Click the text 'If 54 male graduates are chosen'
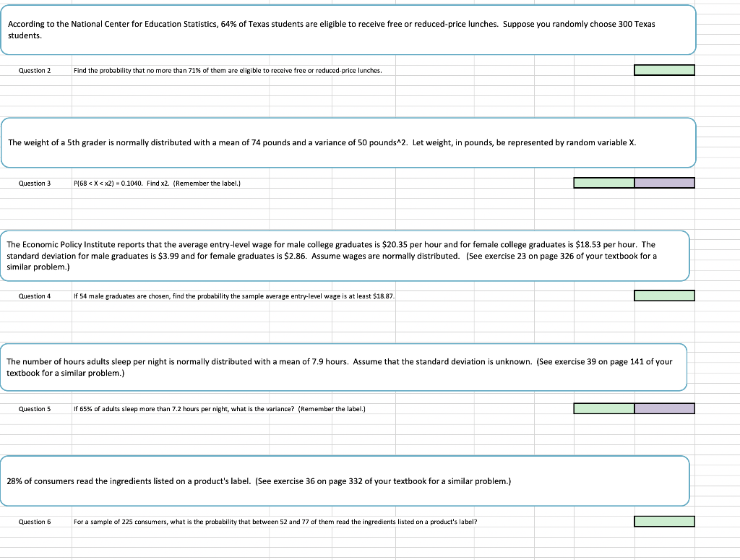The width and height of the screenshot is (740, 560). (x=121, y=296)
